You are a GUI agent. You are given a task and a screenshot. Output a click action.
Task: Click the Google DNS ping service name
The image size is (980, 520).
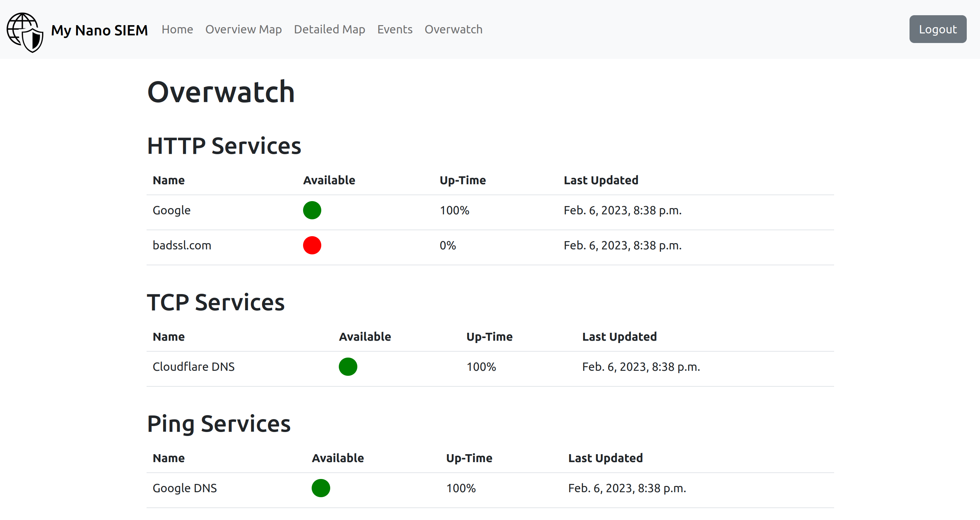tap(185, 488)
